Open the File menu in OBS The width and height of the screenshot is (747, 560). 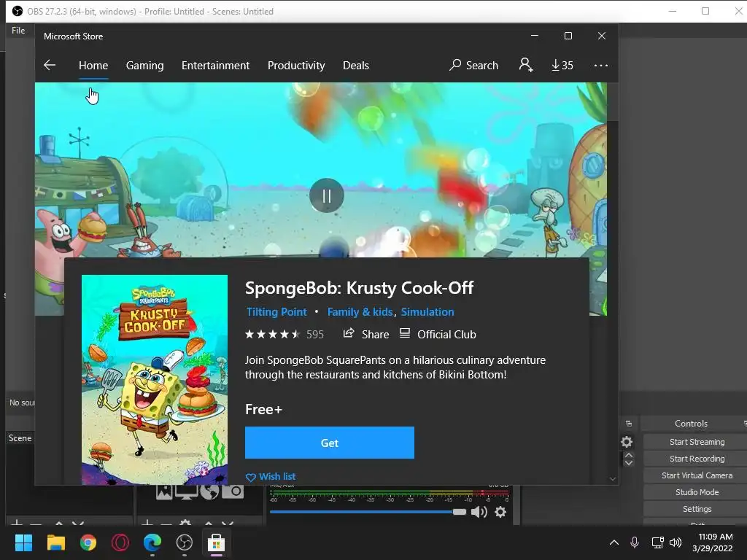[x=18, y=31]
